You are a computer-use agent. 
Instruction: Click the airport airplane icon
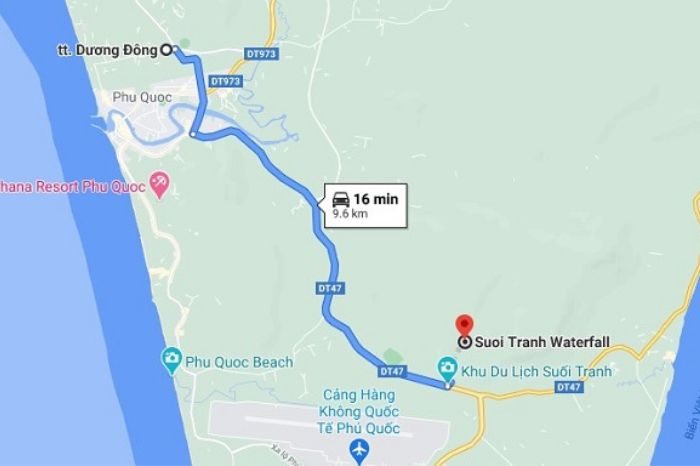pos(359,450)
